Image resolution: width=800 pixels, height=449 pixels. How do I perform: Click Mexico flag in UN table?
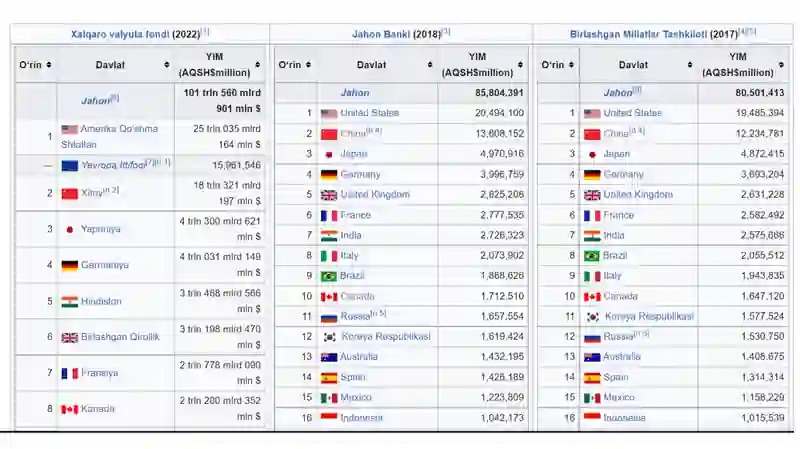tap(592, 398)
